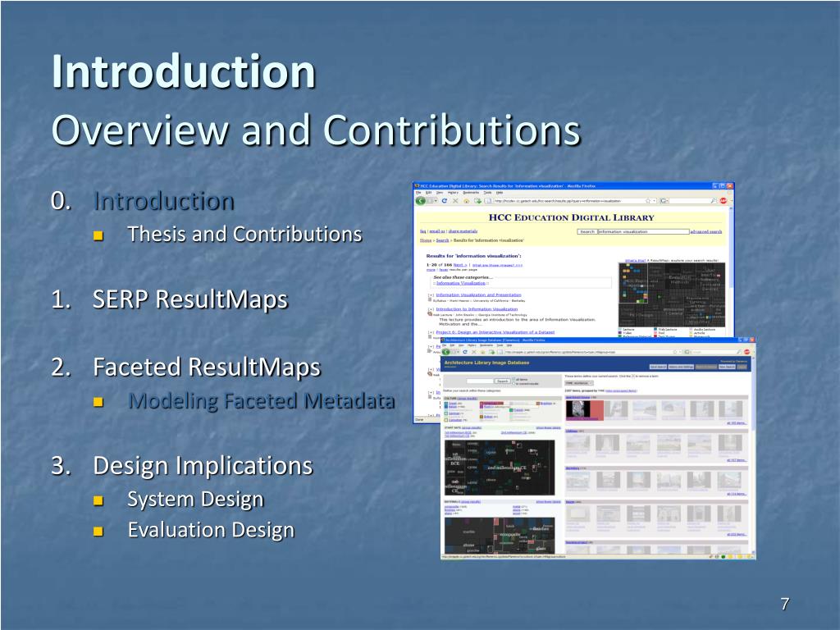Screen dimensions: 840x630
Task: Click 'Modeling Faceted Metadata' bullet
Action: [262, 400]
